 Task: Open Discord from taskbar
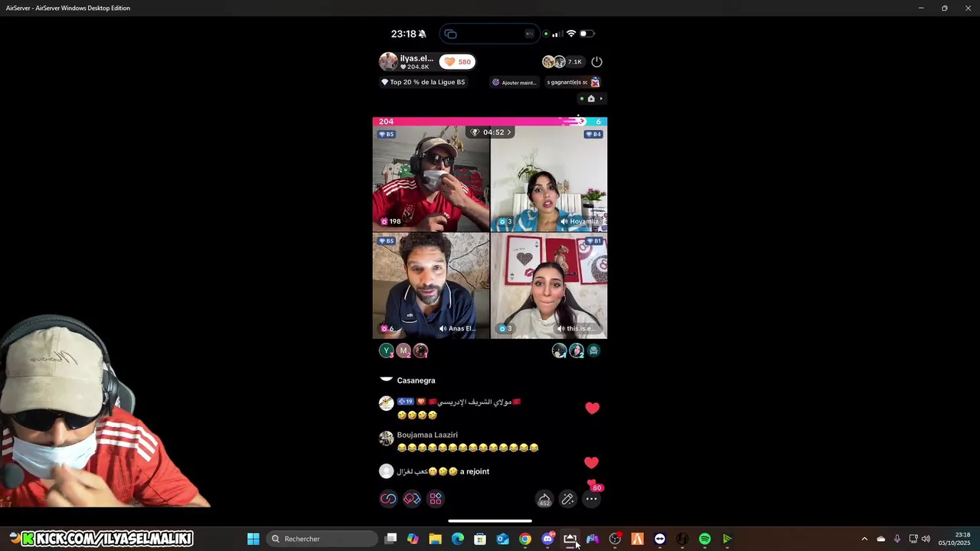pos(547,539)
